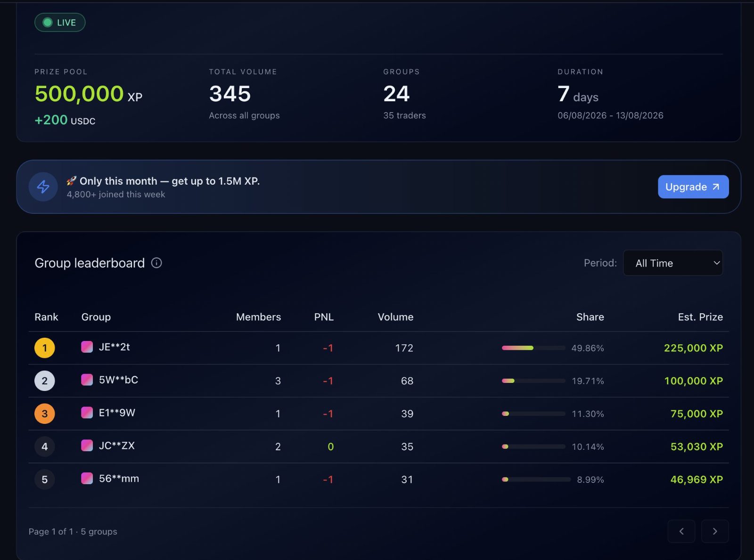Open the Period All Time dropdown

point(673,263)
